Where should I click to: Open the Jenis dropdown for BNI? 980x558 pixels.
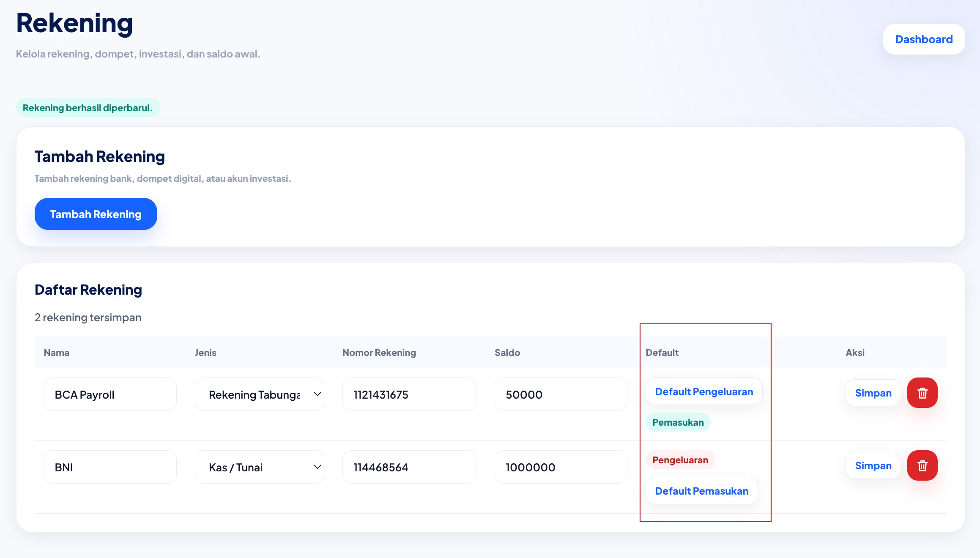click(260, 467)
